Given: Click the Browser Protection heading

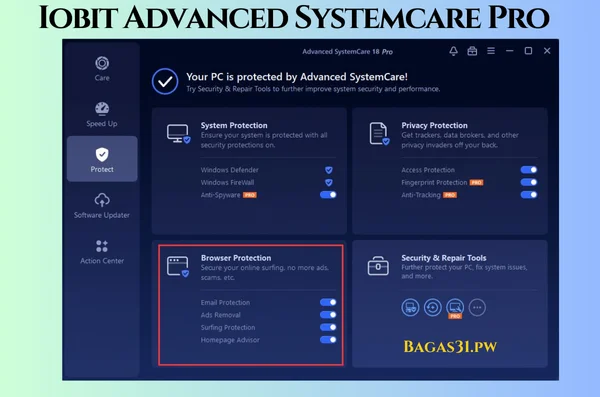Looking at the screenshot, I should pyautogui.click(x=236, y=258).
